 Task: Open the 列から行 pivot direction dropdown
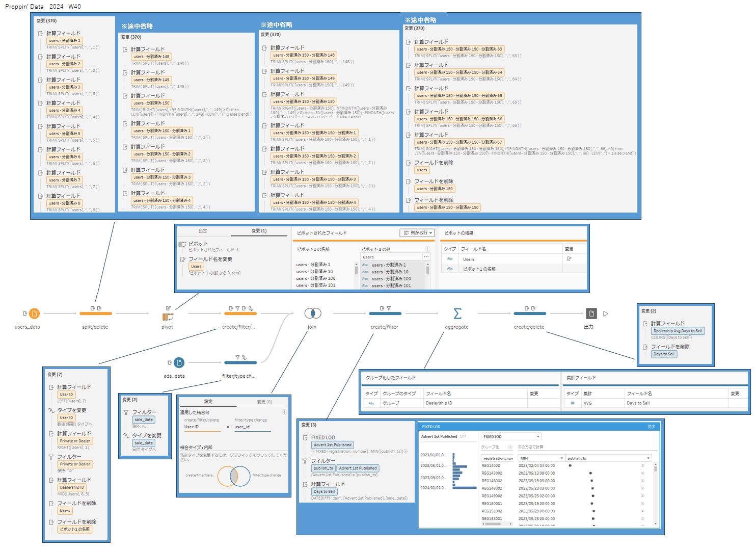coord(417,233)
